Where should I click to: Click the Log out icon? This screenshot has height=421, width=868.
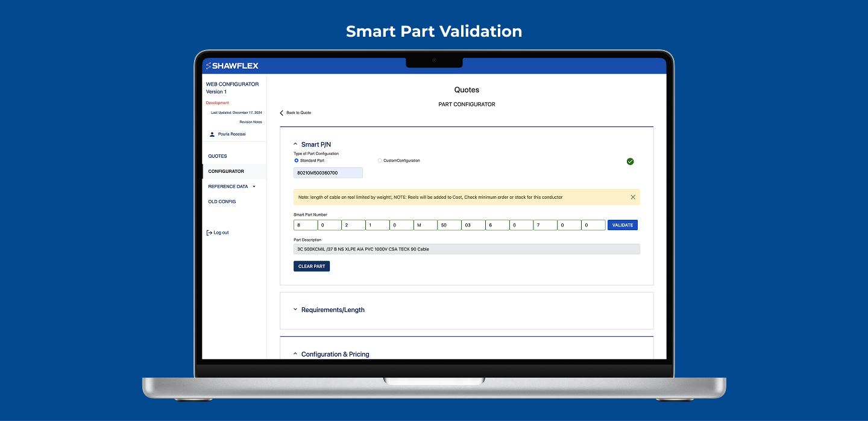(x=209, y=232)
